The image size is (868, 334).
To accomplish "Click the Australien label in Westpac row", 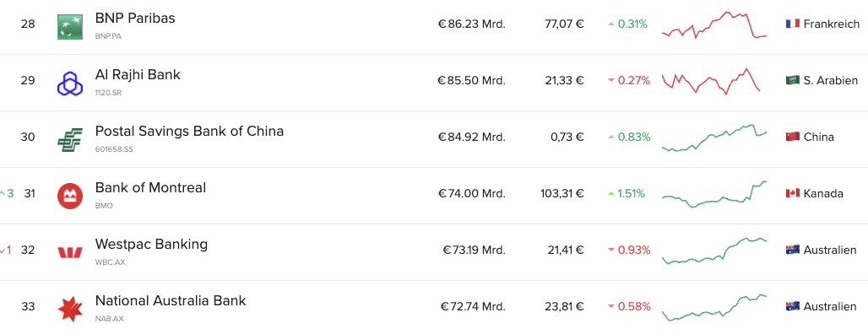I will pyautogui.click(x=830, y=250).
